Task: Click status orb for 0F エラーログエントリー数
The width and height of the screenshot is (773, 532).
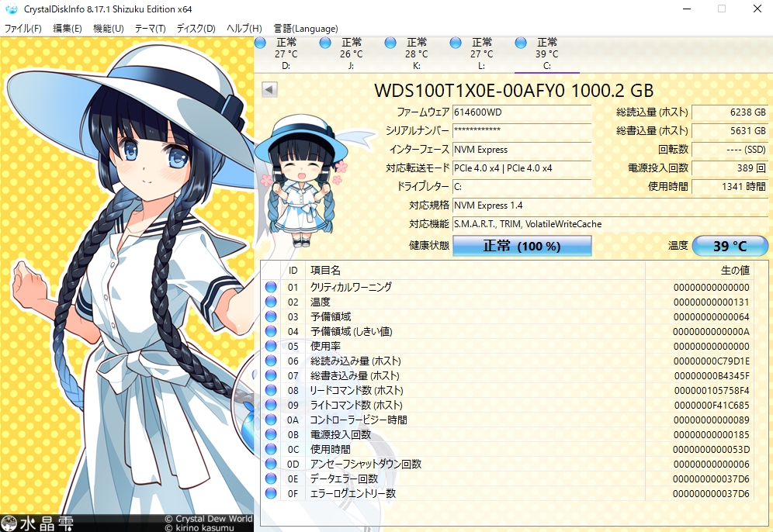Action: [x=271, y=493]
